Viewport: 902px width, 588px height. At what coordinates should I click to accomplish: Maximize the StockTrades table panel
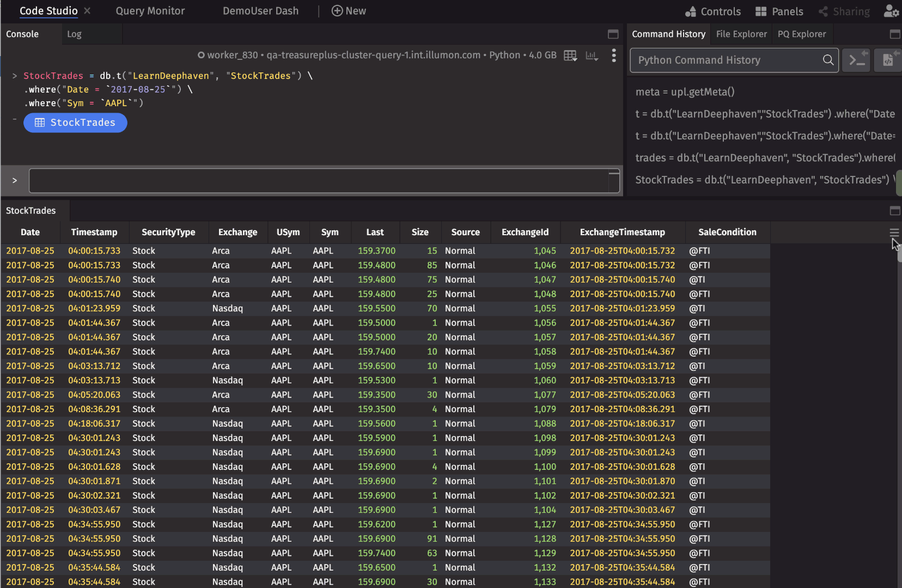(x=894, y=211)
